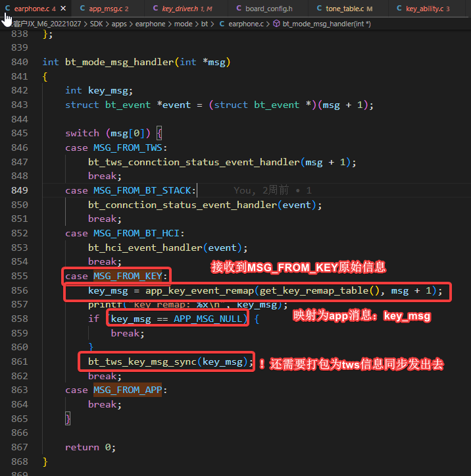Click the C file icon on key_ability.c tab
This screenshot has width=471, height=476.
coord(399,9)
